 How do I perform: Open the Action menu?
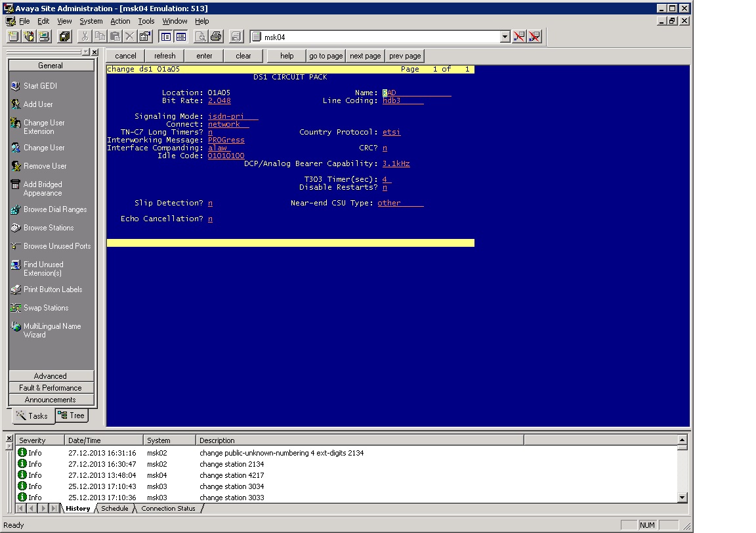pyautogui.click(x=120, y=21)
